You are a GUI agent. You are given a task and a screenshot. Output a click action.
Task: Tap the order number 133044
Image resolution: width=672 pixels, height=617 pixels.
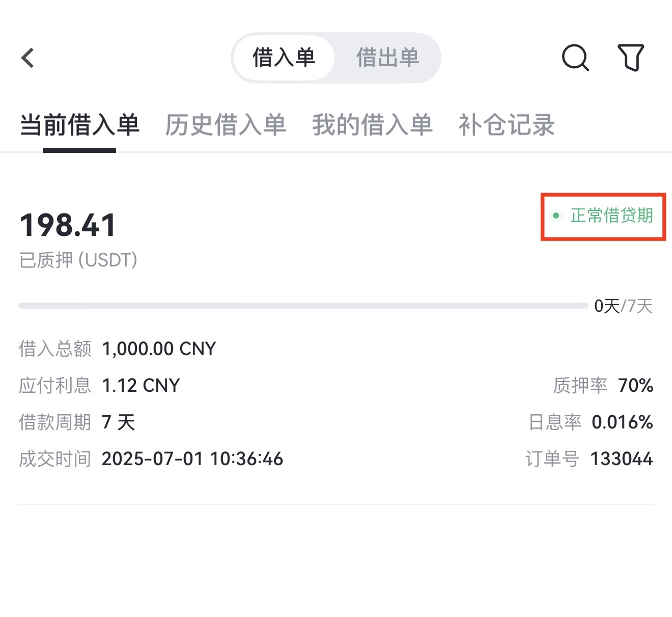coord(621,459)
